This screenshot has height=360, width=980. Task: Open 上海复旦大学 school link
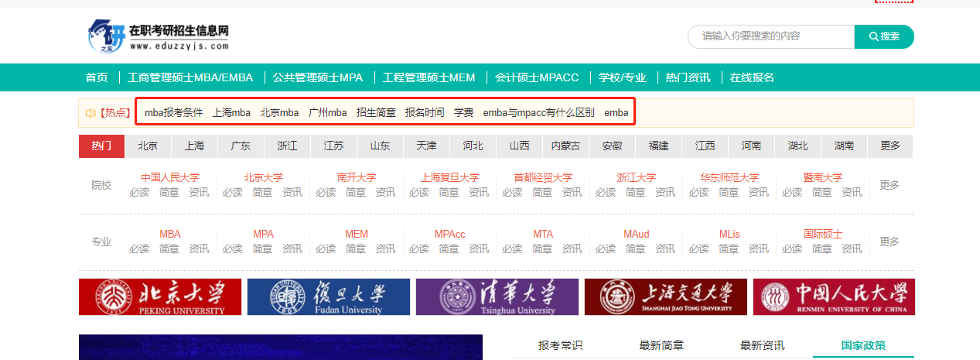pos(450,177)
